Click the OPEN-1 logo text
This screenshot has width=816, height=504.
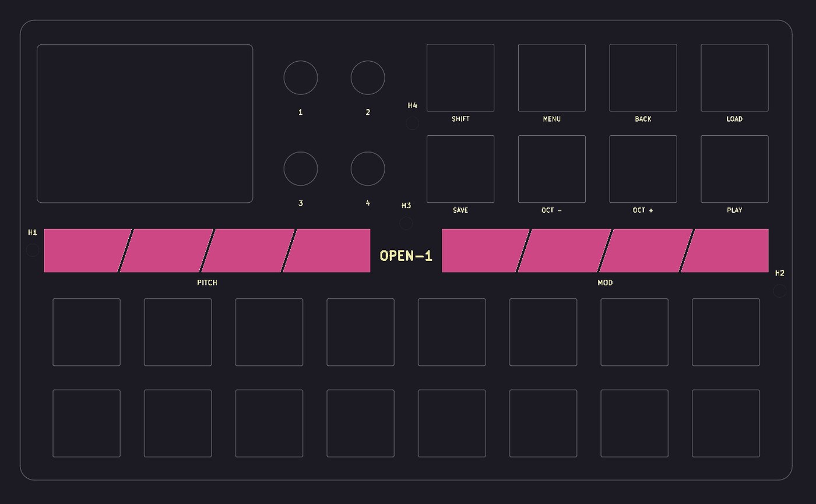pos(406,256)
